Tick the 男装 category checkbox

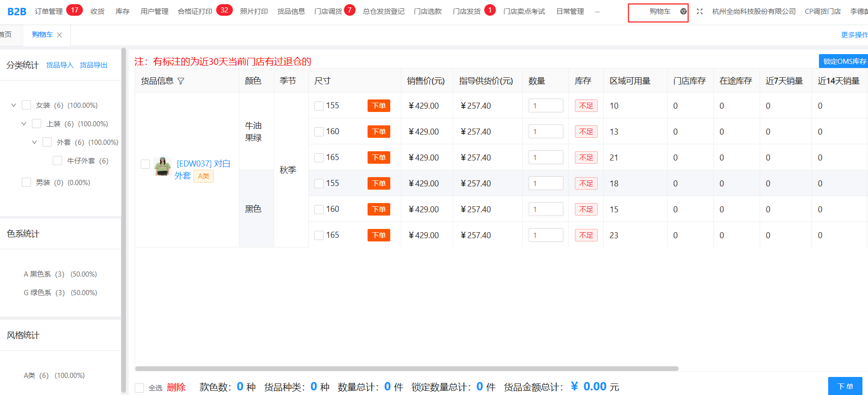(26, 182)
